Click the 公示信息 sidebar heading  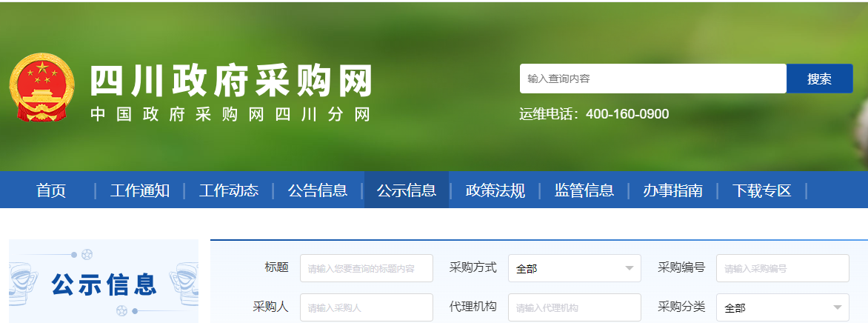point(104,284)
